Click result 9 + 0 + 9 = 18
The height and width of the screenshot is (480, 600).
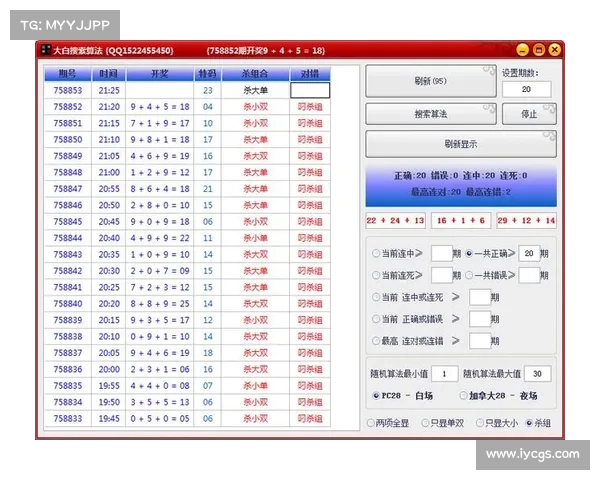coord(160,222)
